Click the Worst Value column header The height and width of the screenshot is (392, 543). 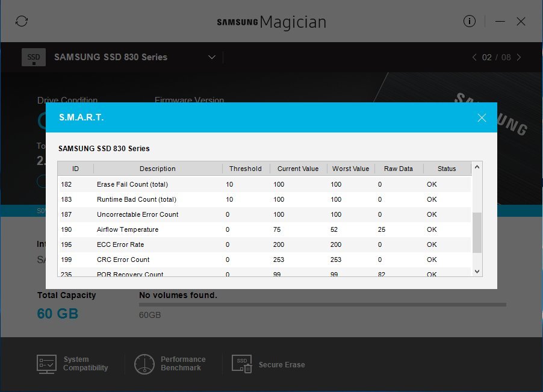tap(350, 169)
